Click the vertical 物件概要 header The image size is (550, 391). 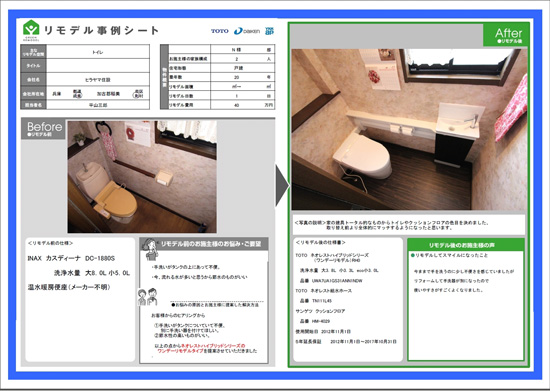pyautogui.click(x=164, y=77)
